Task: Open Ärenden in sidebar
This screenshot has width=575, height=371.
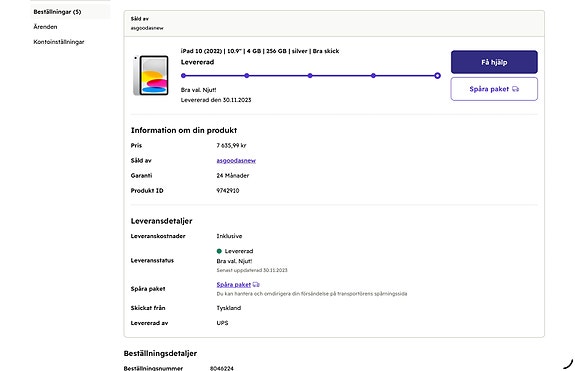Action: [45, 27]
